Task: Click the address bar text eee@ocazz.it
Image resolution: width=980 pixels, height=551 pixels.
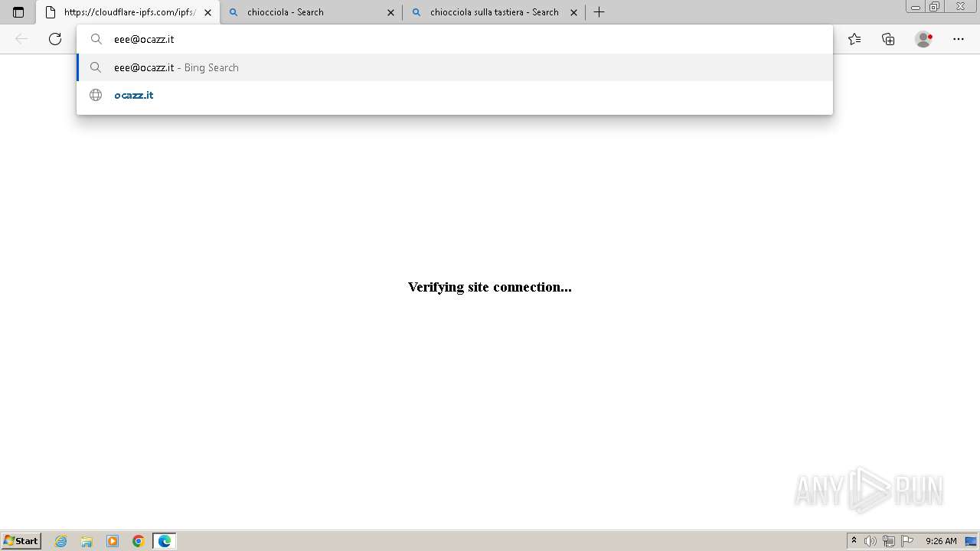Action: tap(144, 39)
